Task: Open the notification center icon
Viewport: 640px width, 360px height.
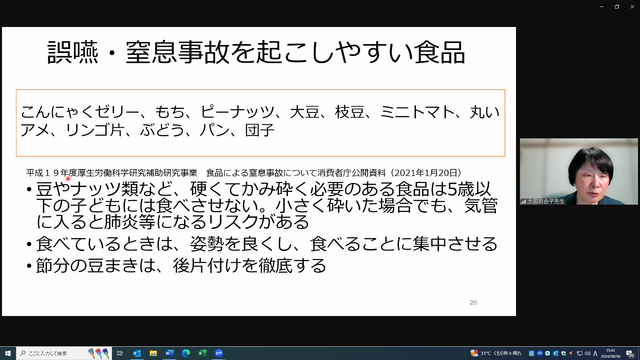Action: pos(631,353)
